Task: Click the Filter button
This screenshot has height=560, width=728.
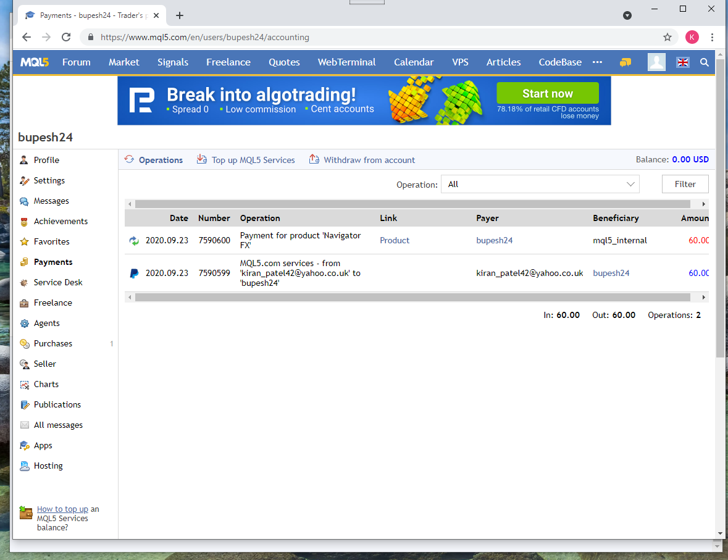Action: point(685,185)
